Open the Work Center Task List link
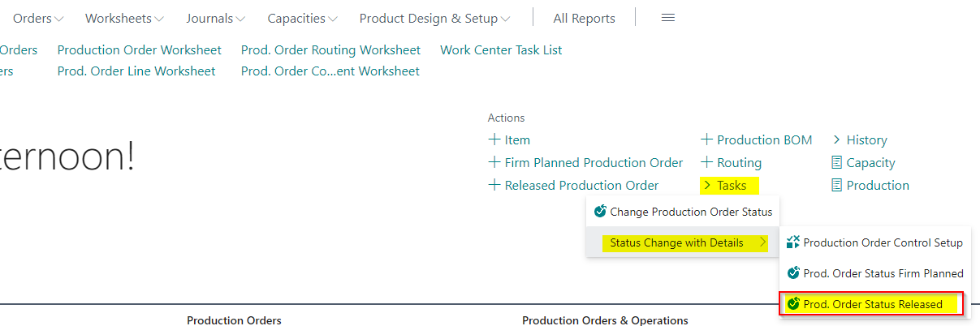This screenshot has width=980, height=326. (501, 50)
